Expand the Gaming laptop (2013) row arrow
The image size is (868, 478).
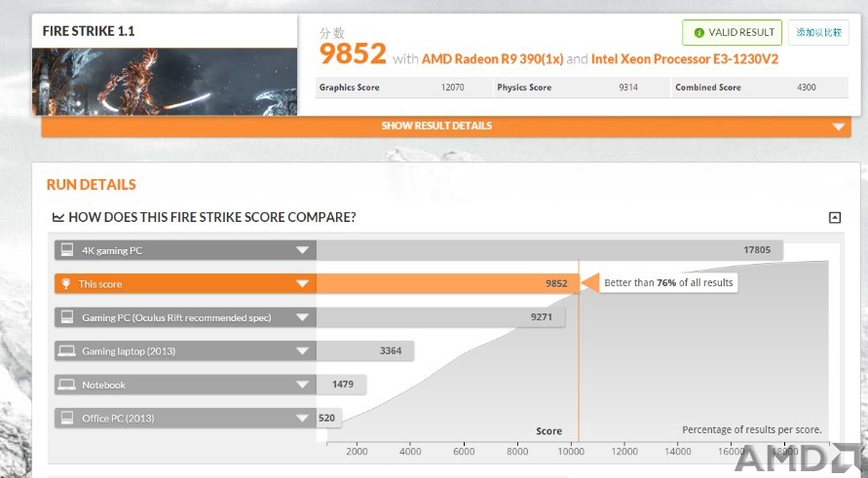coord(302,350)
